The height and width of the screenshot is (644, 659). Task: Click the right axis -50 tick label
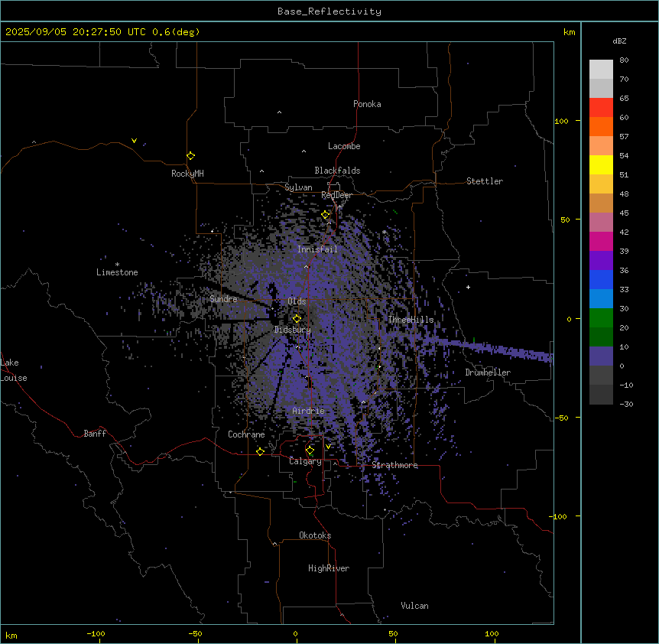coord(561,418)
